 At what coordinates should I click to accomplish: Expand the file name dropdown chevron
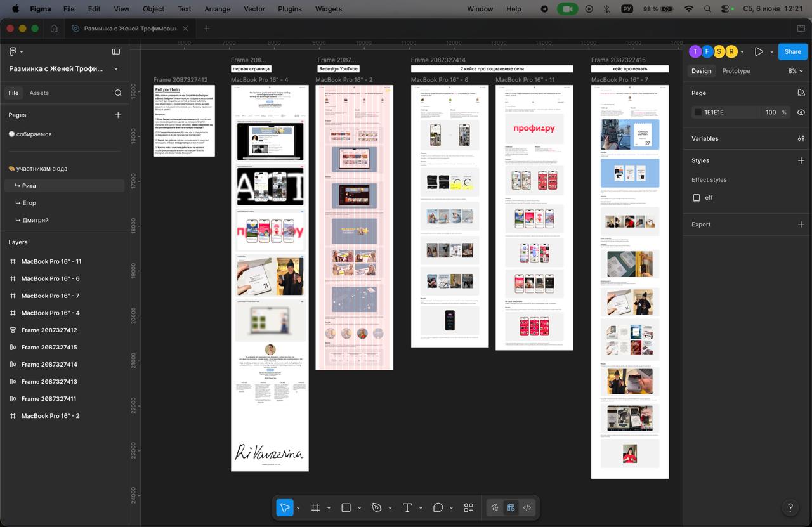click(116, 68)
